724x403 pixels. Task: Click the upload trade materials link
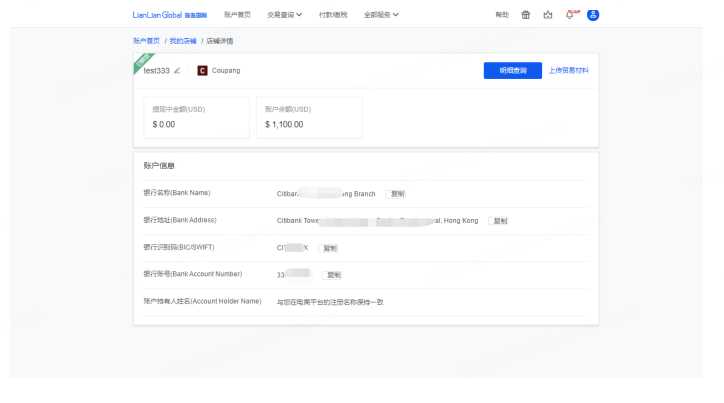coord(568,71)
